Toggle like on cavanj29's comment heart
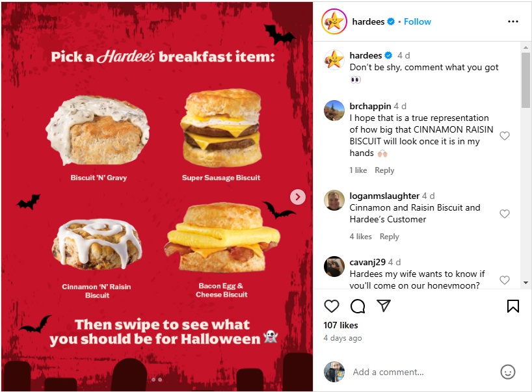The image size is (532, 392). click(x=505, y=280)
